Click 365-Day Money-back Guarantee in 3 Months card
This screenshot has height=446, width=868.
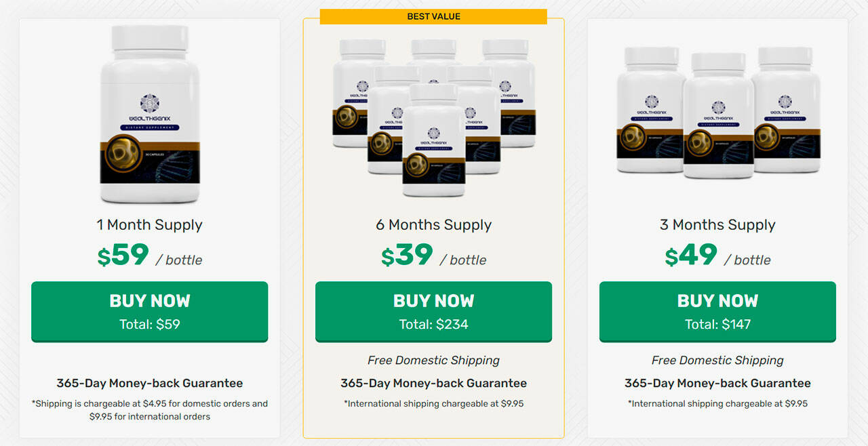click(x=717, y=384)
